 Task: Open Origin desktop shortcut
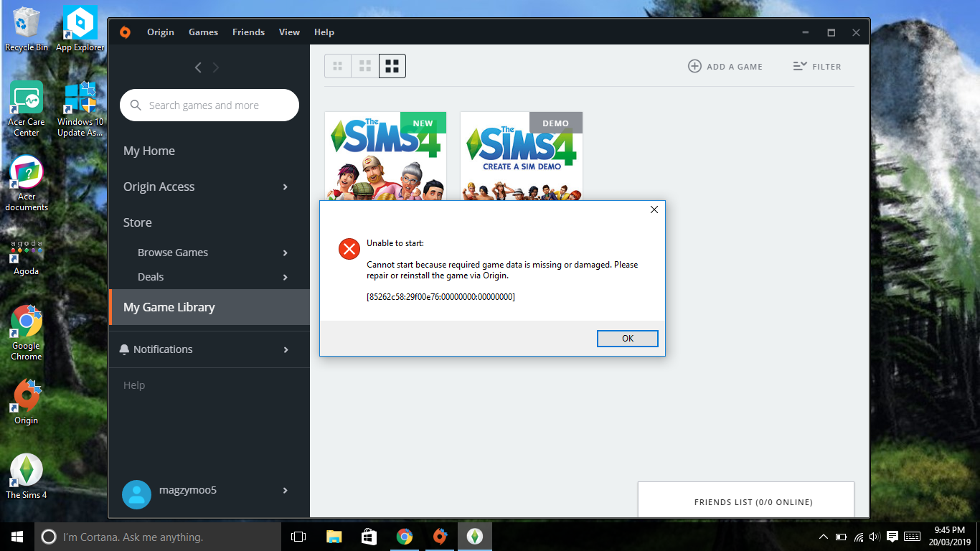click(27, 402)
